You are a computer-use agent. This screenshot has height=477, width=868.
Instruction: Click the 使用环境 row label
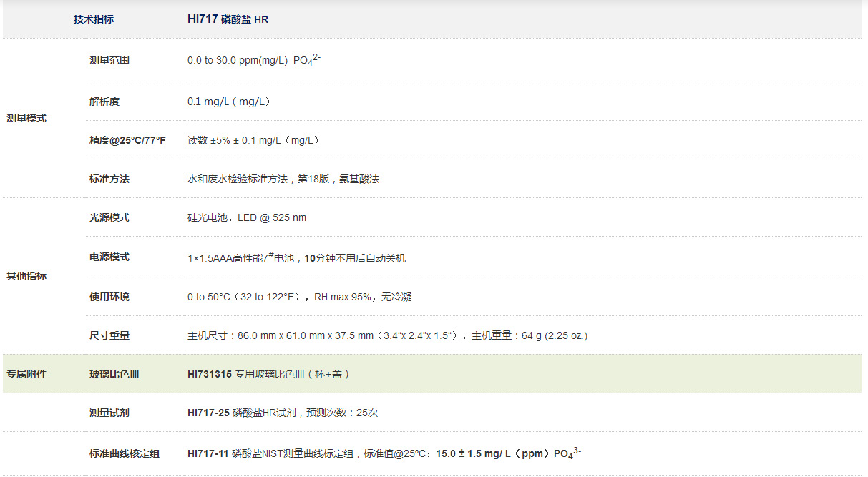point(109,297)
